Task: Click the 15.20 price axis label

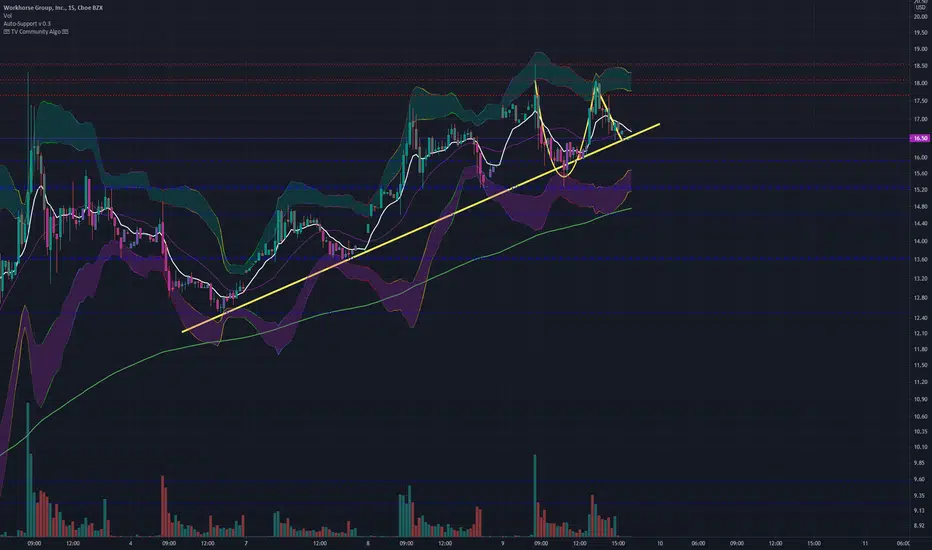Action: click(x=920, y=190)
